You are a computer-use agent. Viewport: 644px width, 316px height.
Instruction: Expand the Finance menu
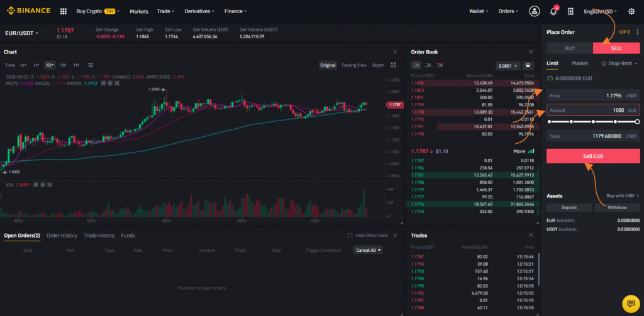(x=235, y=11)
